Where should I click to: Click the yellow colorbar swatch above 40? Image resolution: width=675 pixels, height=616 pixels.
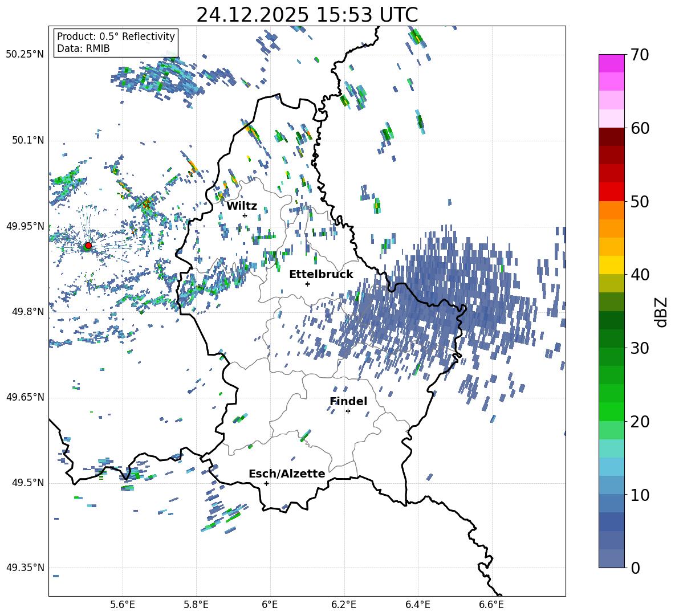click(612, 265)
